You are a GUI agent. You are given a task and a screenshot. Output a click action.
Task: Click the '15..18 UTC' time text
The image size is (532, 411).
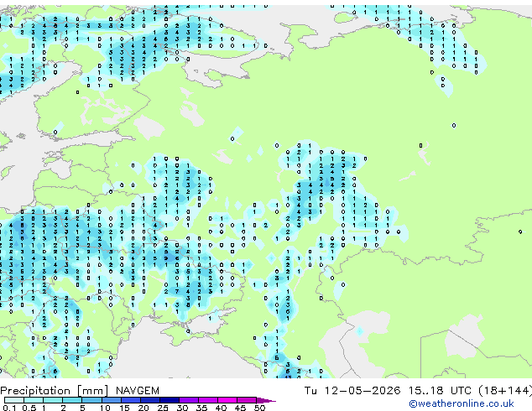(440, 391)
